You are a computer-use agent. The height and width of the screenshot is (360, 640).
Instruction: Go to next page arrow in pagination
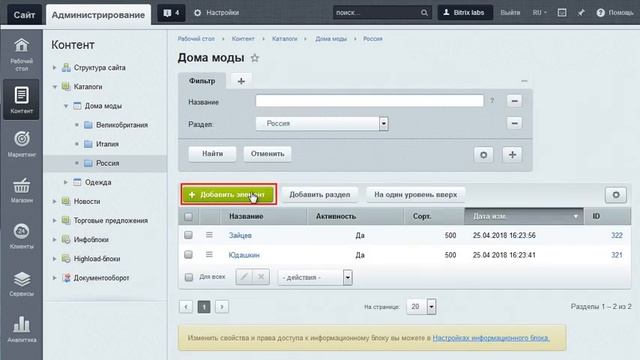pyautogui.click(x=222, y=307)
